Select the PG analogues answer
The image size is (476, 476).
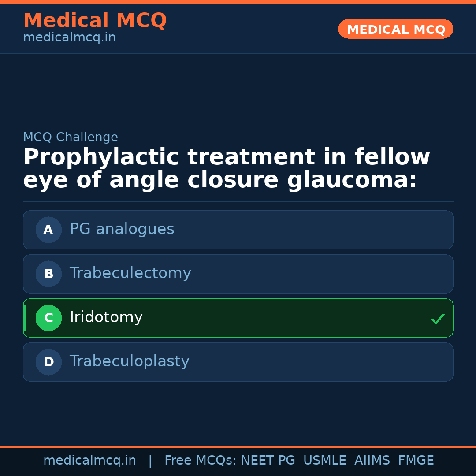[x=122, y=229]
